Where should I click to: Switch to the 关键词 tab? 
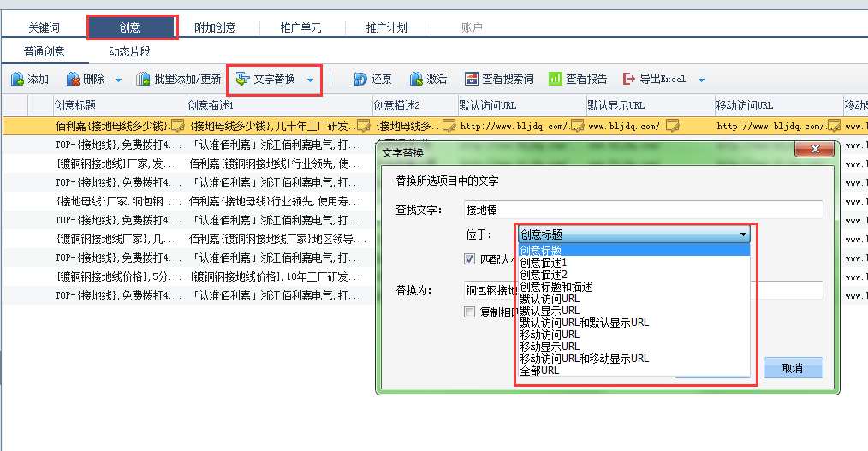coord(44,27)
